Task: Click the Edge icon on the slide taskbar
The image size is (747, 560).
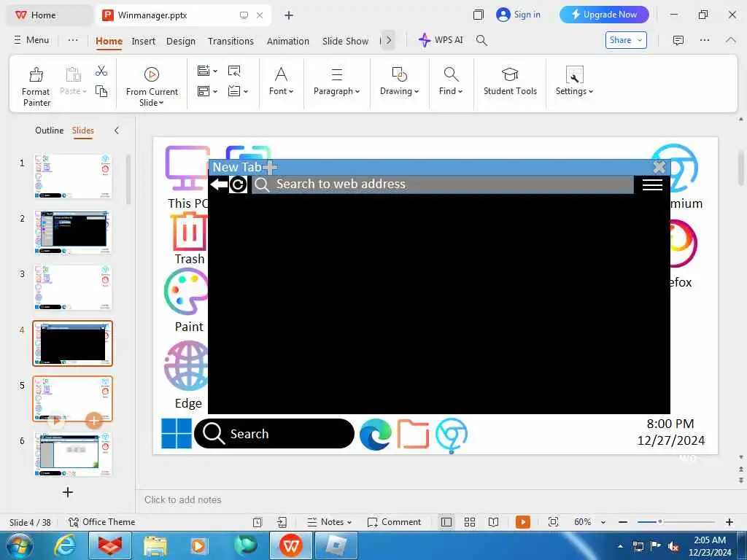Action: 376,434
